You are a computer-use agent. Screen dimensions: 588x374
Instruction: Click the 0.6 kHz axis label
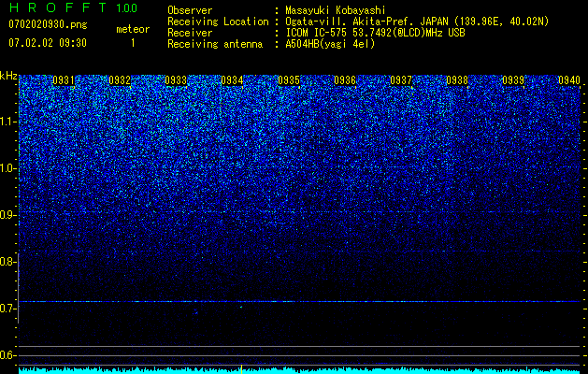(8, 355)
